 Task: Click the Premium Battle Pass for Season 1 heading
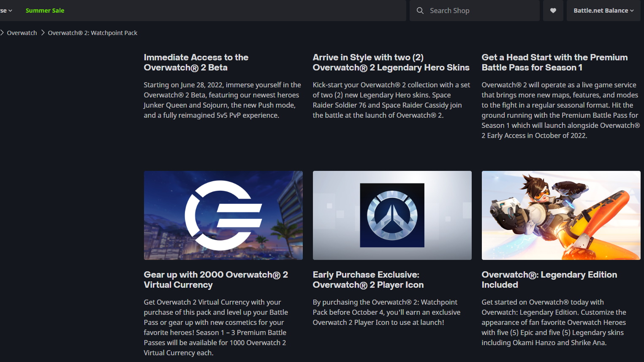[554, 62]
